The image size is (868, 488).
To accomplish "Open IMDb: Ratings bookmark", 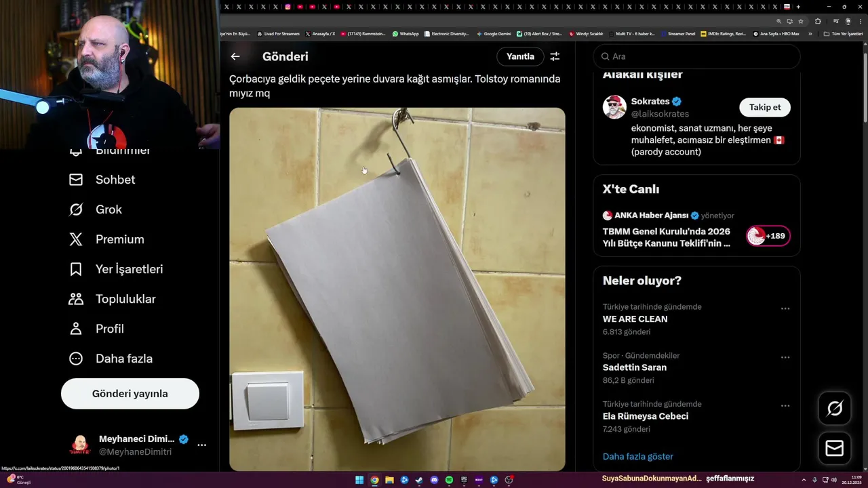I will pyautogui.click(x=723, y=34).
